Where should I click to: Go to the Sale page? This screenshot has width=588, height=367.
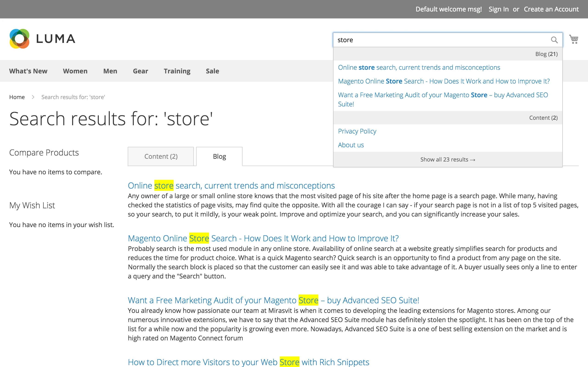click(212, 71)
